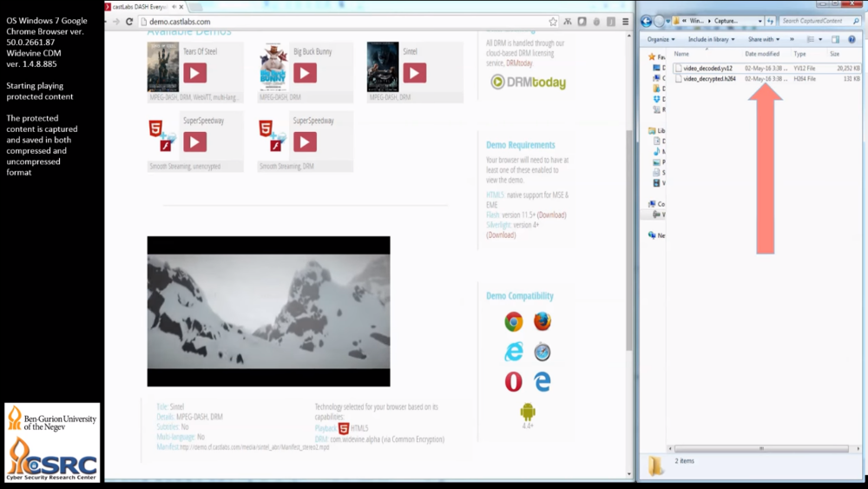Open the Share with dropdown
This screenshot has width=868, height=489.
pyautogui.click(x=764, y=39)
